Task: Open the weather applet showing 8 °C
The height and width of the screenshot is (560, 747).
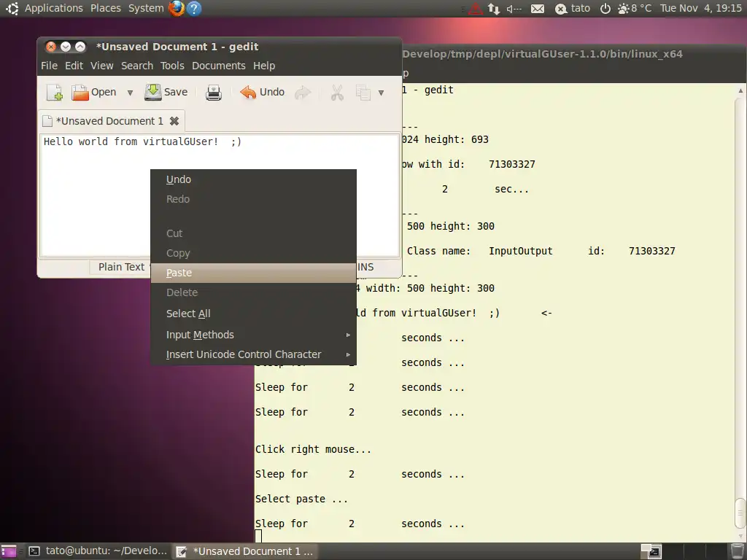Action: point(634,9)
